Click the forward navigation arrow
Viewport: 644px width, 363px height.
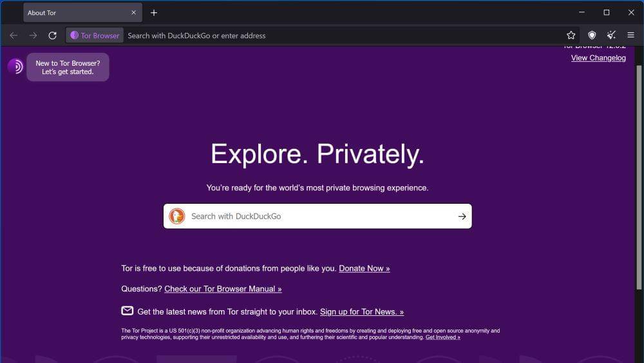coord(33,35)
